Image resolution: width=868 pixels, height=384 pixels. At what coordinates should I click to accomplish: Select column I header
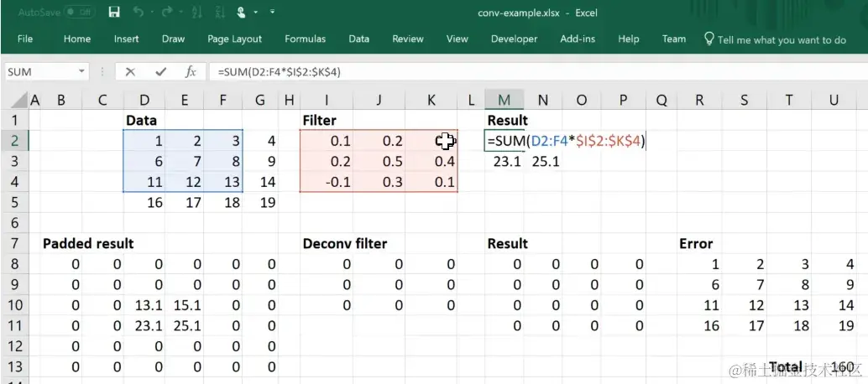tap(326, 100)
